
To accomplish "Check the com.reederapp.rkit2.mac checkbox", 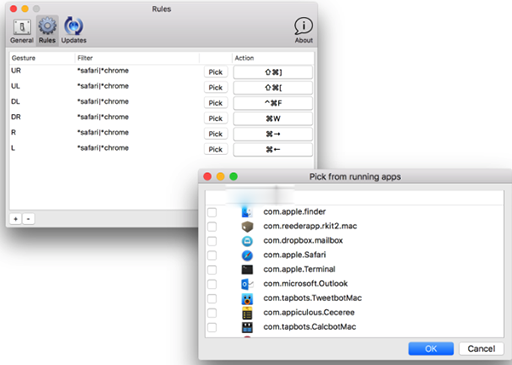I will [212, 227].
